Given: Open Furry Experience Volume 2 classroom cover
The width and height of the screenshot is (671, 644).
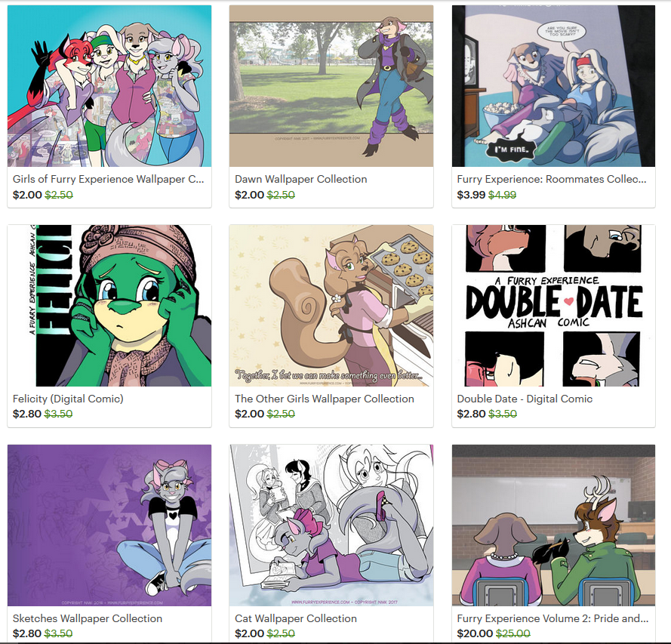Looking at the screenshot, I should pos(553,525).
